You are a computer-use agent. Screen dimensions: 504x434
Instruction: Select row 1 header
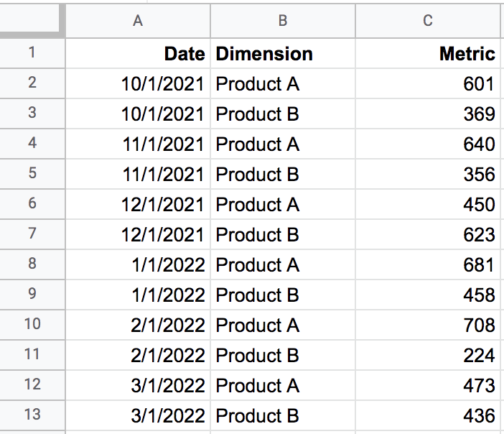(32, 53)
